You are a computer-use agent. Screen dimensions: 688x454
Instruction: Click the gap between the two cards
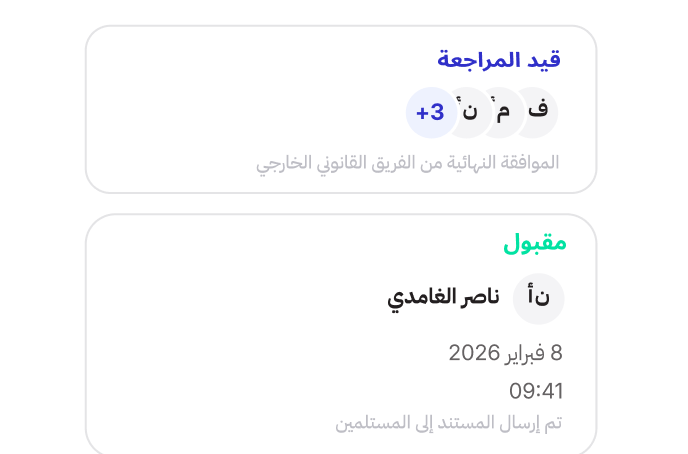tap(340, 203)
